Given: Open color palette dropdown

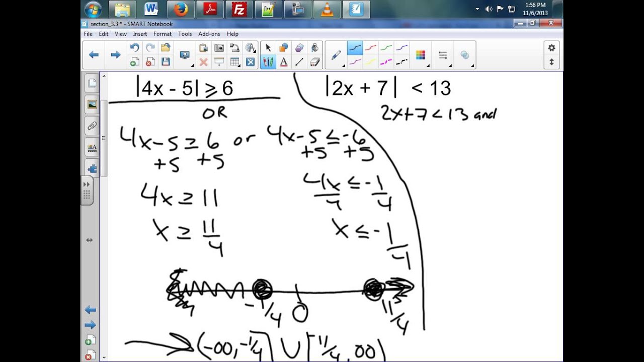Looking at the screenshot, I should (x=421, y=55).
